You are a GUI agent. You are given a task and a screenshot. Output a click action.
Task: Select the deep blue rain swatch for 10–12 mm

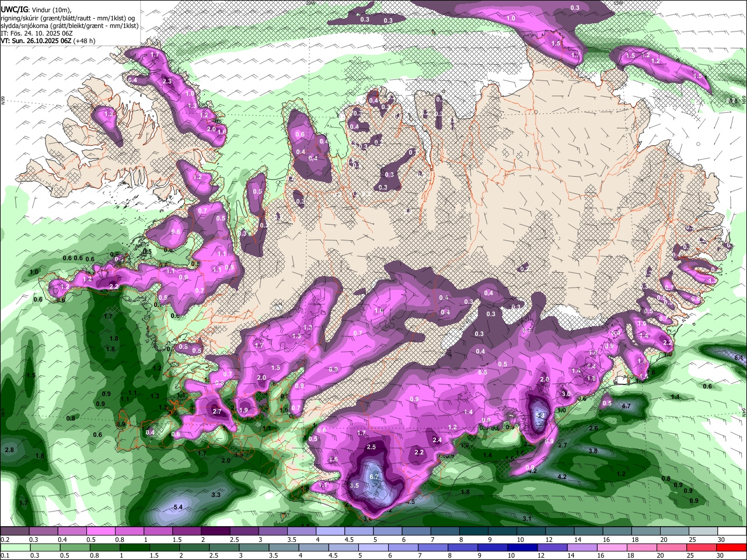click(523, 548)
